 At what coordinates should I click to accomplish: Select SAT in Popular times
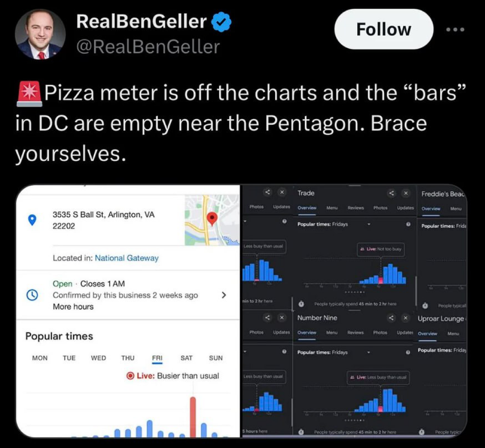coord(186,358)
